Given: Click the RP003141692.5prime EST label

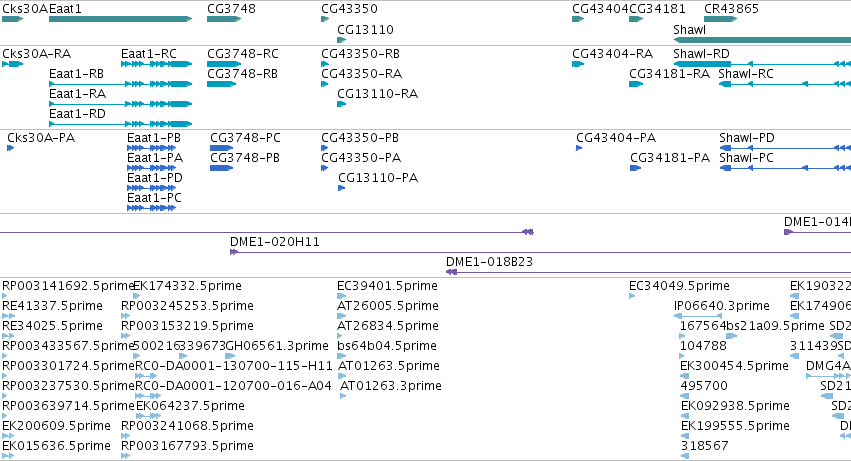Looking at the screenshot, I should (66, 286).
